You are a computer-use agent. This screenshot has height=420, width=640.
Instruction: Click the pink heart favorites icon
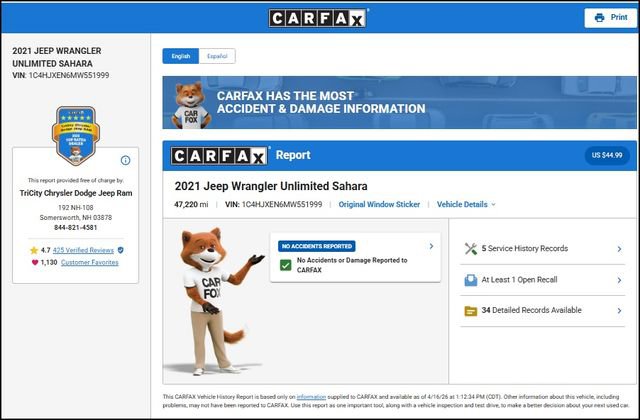point(35,262)
